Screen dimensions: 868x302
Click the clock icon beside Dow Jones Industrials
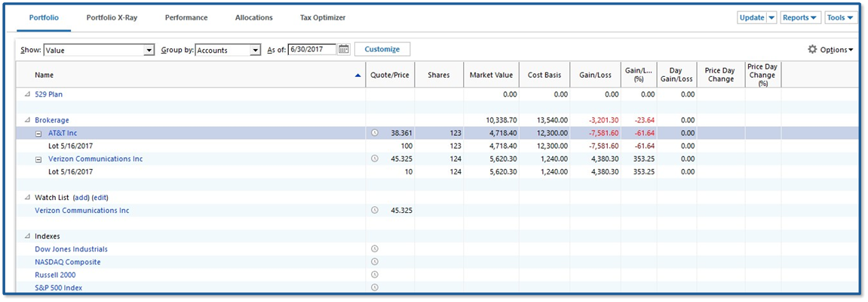point(375,249)
